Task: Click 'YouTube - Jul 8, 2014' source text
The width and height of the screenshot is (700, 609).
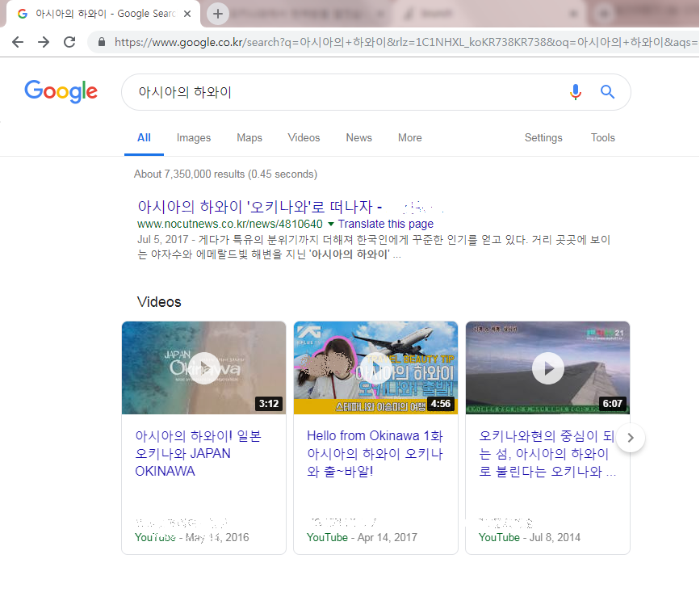Action: 529,537
